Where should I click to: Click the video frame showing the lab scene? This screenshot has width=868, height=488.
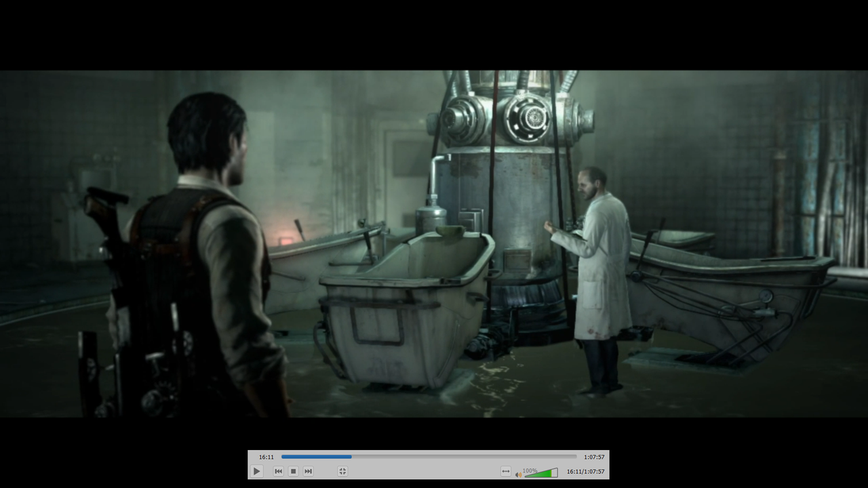point(434,244)
